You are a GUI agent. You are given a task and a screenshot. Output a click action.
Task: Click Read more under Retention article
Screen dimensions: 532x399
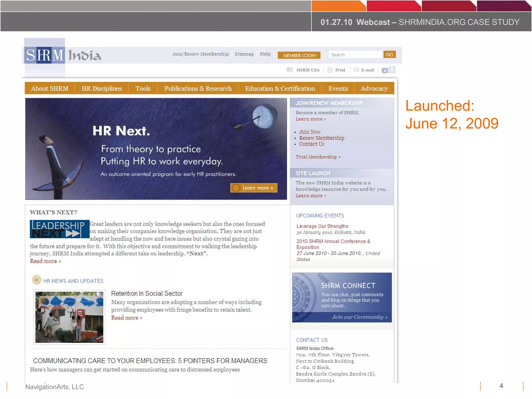coord(127,318)
